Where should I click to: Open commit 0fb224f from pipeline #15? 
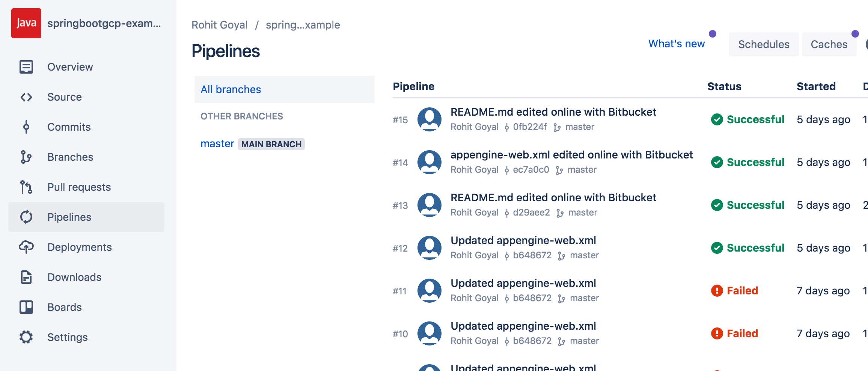pyautogui.click(x=530, y=127)
